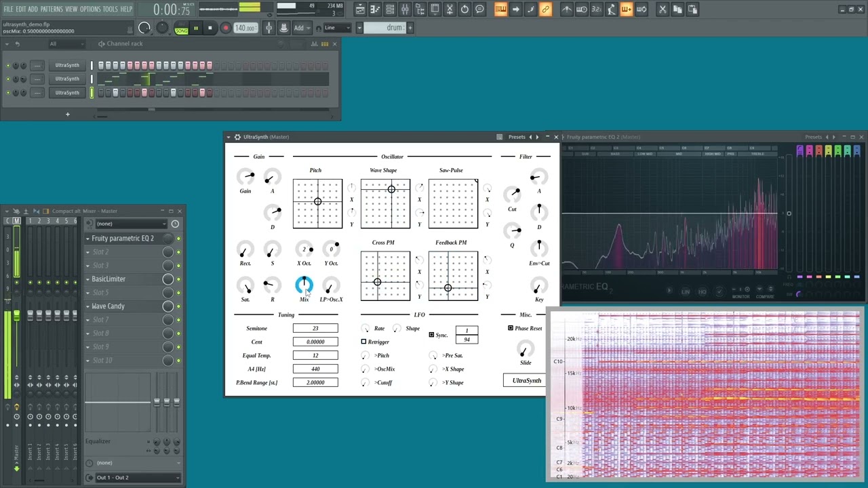868x488 pixels.
Task: Show the channel rack via its toolbar icon
Action: pyautogui.click(x=390, y=9)
